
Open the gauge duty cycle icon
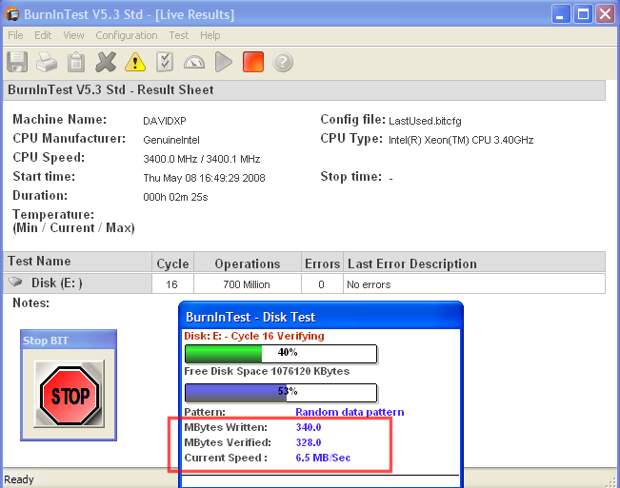pyautogui.click(x=194, y=63)
